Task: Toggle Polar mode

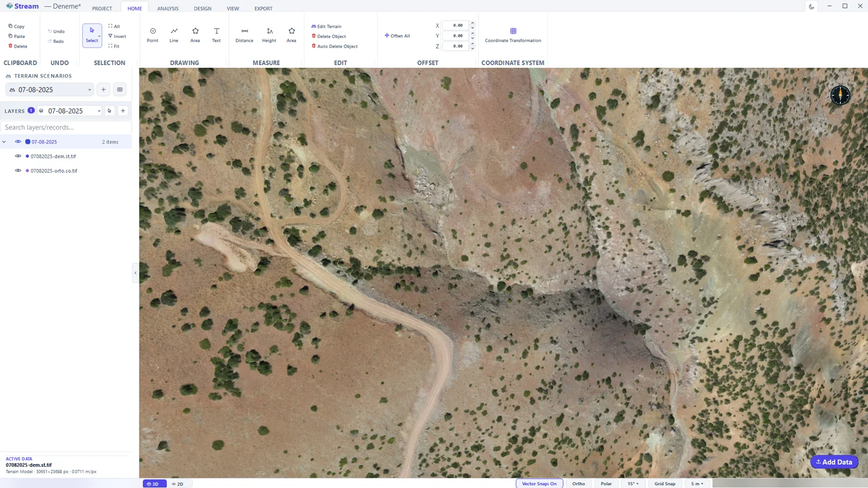Action: click(x=606, y=484)
